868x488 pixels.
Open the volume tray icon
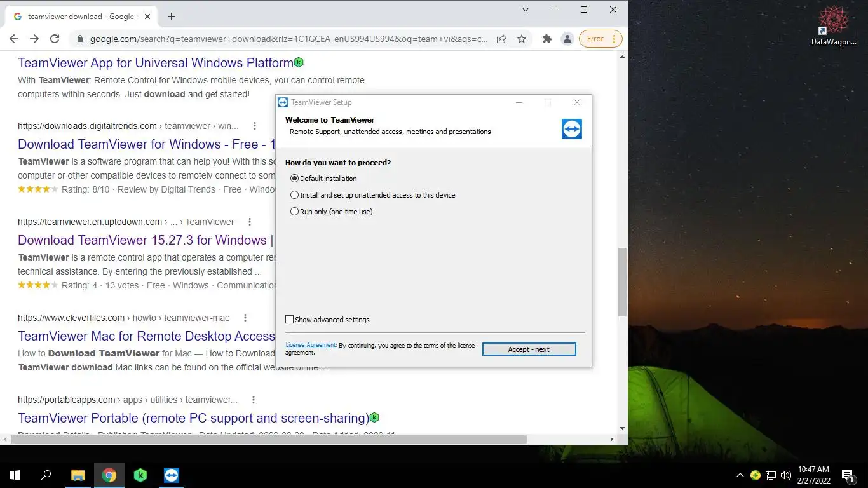(786, 475)
